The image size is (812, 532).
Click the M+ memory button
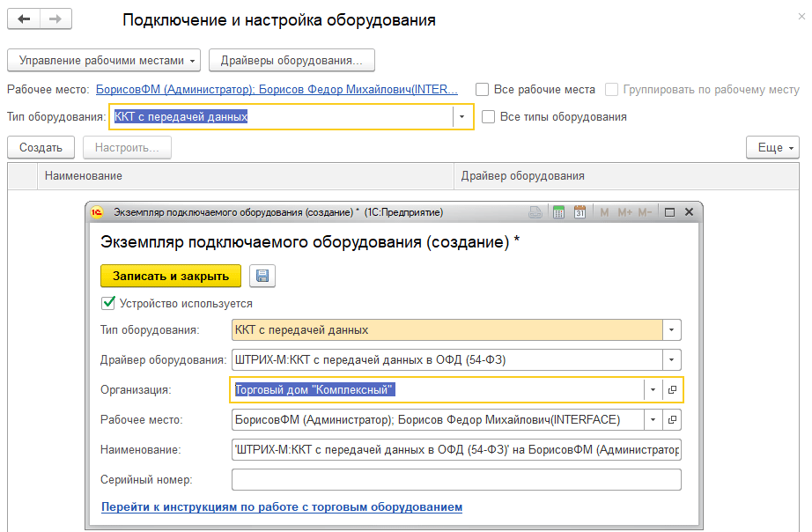click(624, 212)
